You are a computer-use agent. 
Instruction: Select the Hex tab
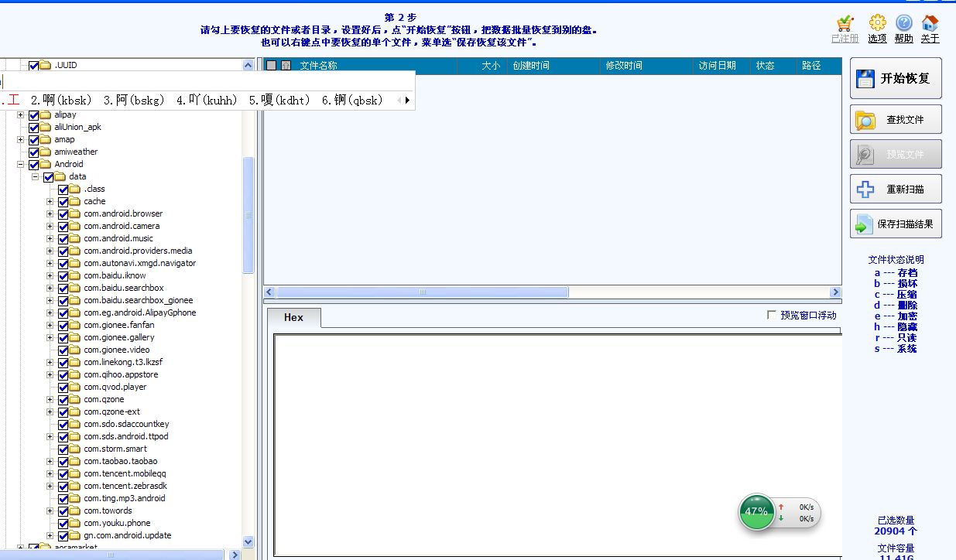click(x=294, y=317)
